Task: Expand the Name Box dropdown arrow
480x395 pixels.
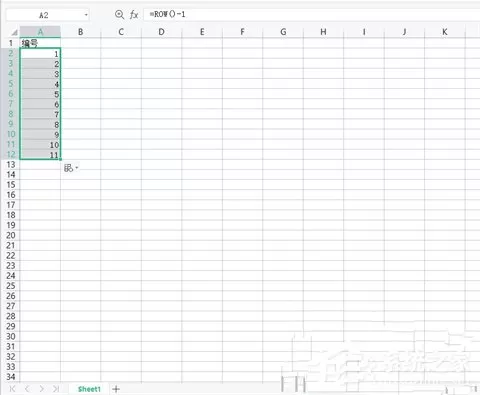Action: tap(86, 15)
